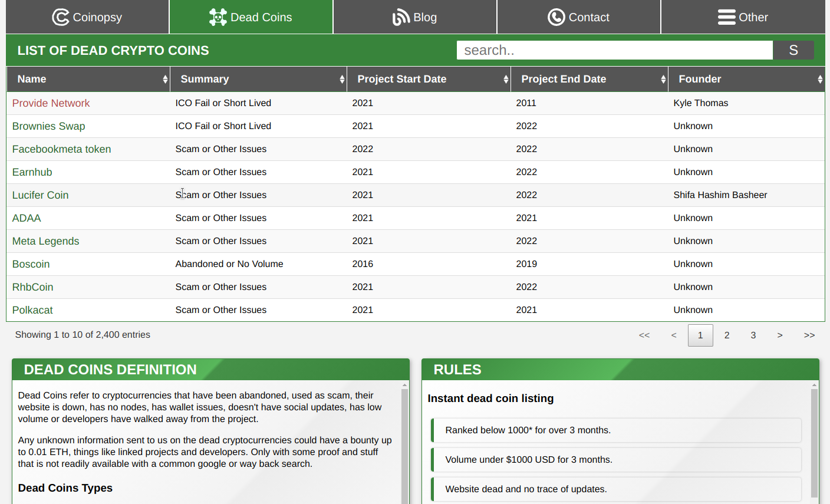Click the phone icon beside Contact
The image size is (830, 504).
(x=556, y=17)
